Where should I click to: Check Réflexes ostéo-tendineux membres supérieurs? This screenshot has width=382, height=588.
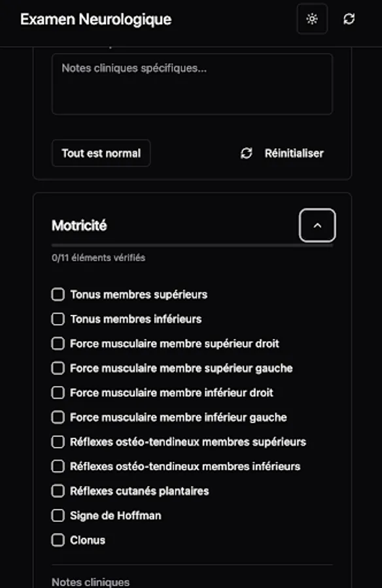click(x=57, y=442)
